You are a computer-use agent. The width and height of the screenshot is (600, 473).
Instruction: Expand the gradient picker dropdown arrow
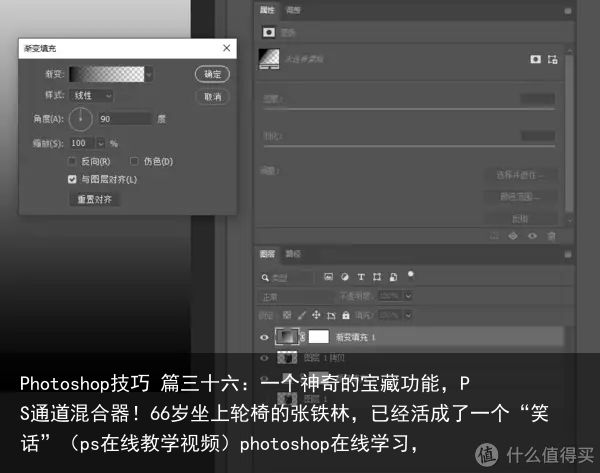click(x=149, y=74)
